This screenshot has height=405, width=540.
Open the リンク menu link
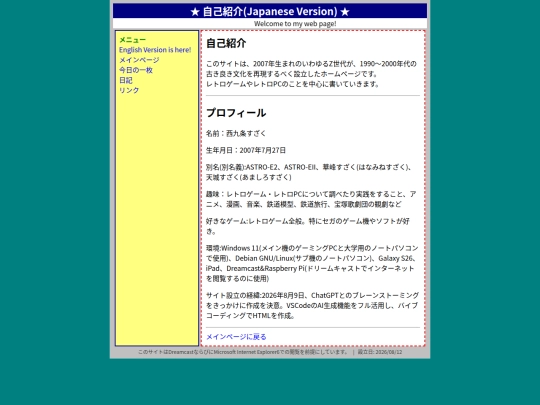pyautogui.click(x=129, y=90)
